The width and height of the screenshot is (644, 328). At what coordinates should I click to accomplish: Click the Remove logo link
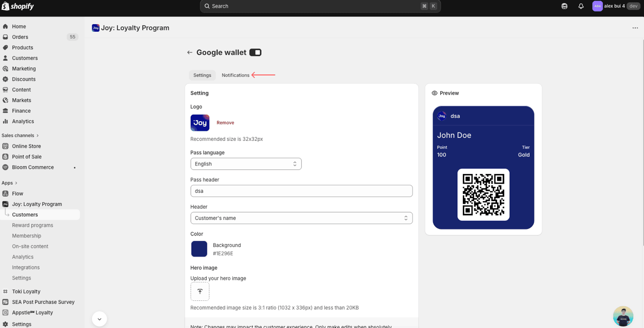[x=225, y=123]
